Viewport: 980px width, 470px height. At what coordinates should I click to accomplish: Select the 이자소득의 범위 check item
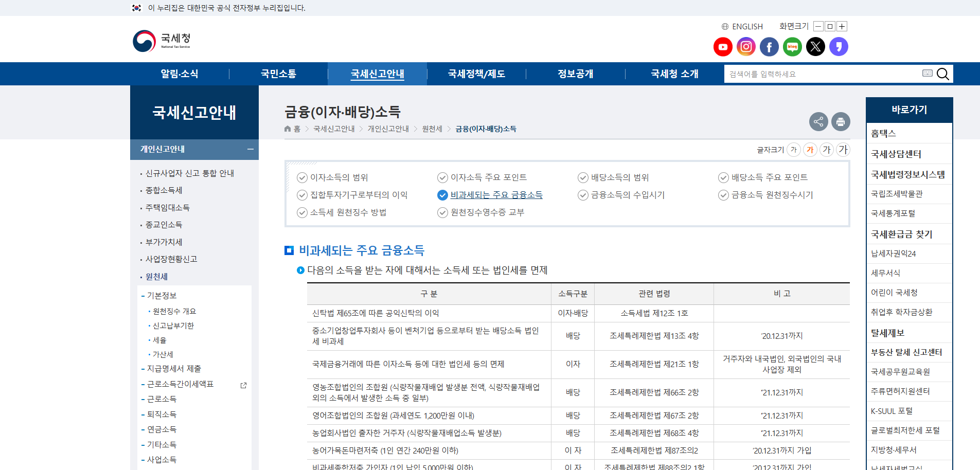(x=338, y=177)
